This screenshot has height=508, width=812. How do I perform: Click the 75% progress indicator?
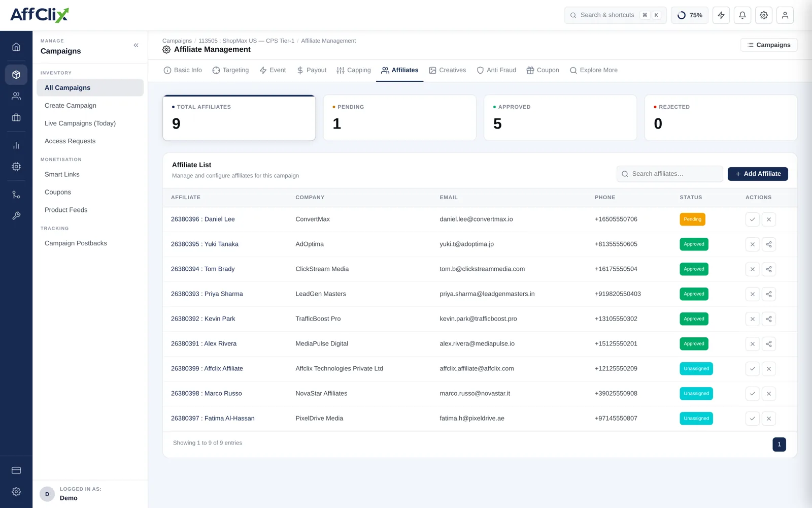click(690, 15)
